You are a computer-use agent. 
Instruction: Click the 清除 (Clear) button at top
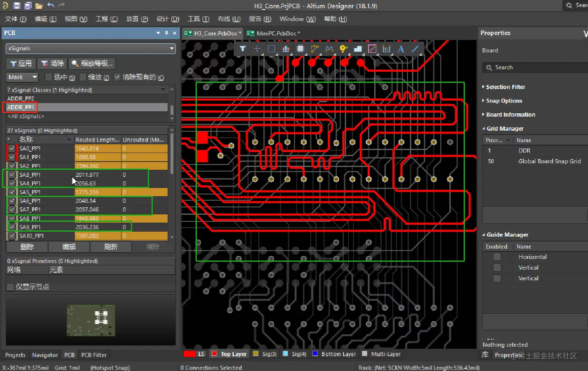pyautogui.click(x=52, y=63)
